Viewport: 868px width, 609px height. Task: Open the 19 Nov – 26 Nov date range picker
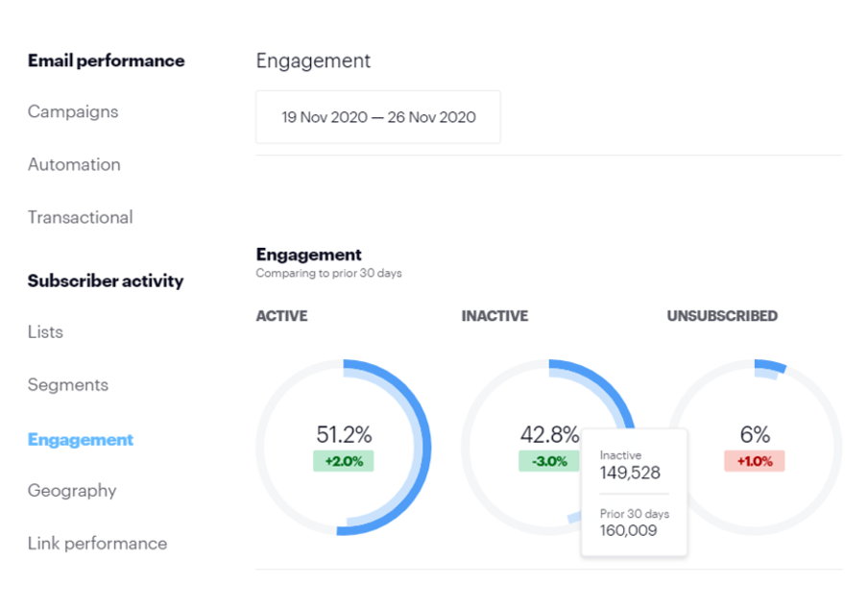pos(377,117)
